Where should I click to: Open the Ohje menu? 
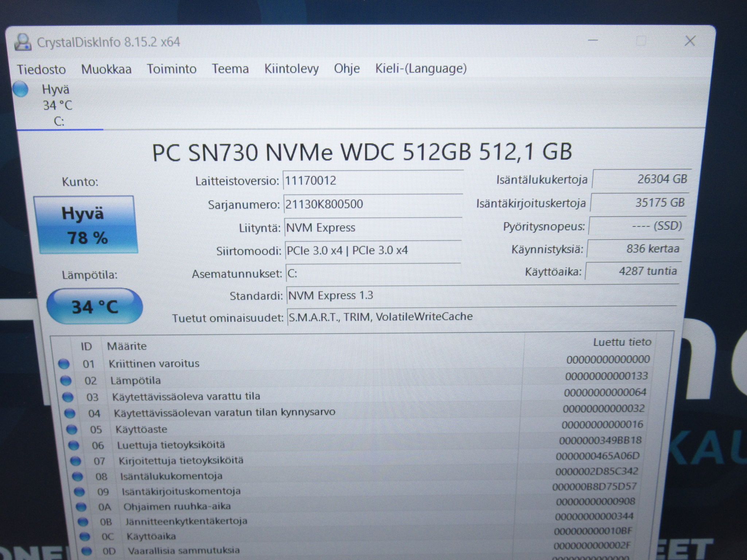point(347,68)
